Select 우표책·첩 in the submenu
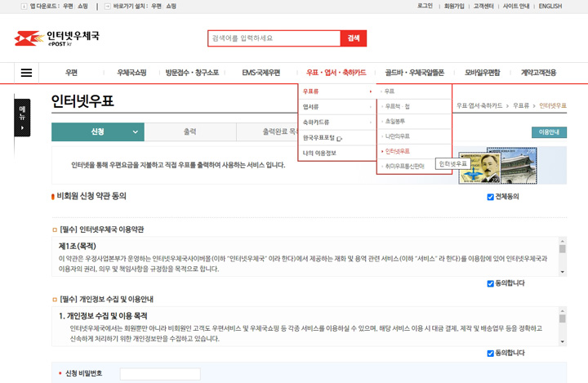 click(x=398, y=106)
